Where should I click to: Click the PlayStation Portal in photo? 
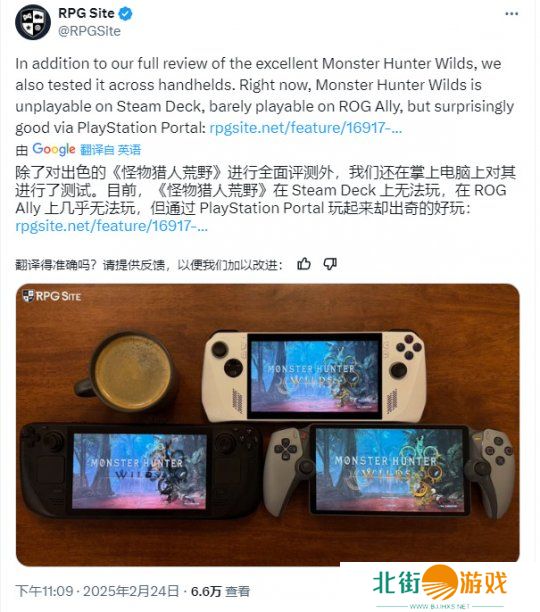click(390, 470)
